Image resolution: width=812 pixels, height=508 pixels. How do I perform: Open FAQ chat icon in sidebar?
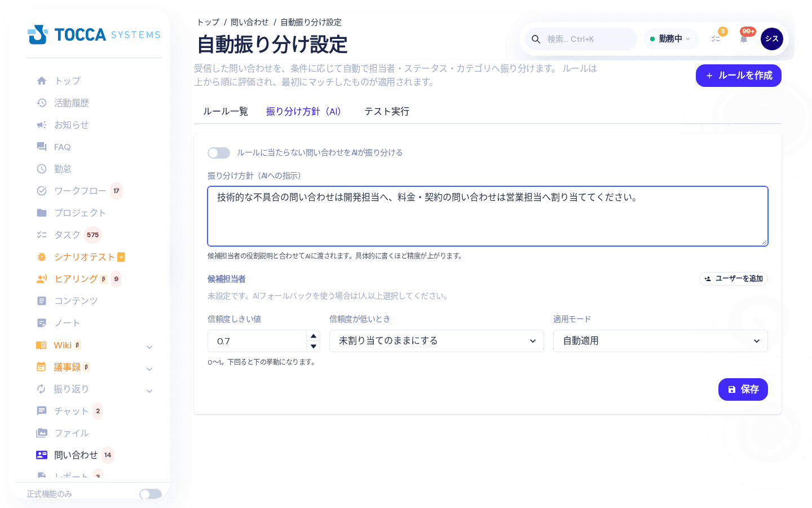click(42, 147)
